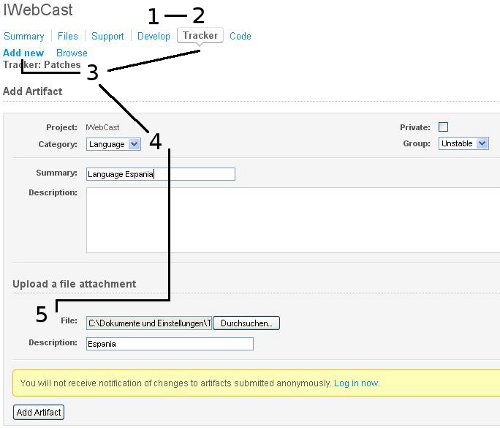500x428 pixels.
Task: Expand the Category dropdown arrow
Action: click(134, 144)
